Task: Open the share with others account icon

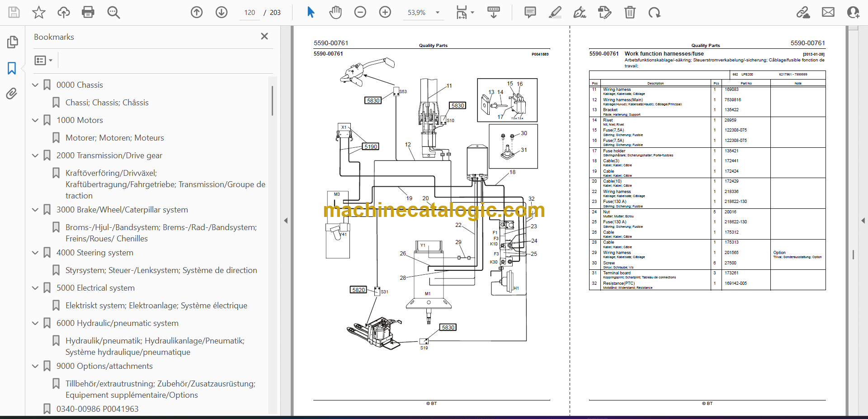Action: [853, 12]
